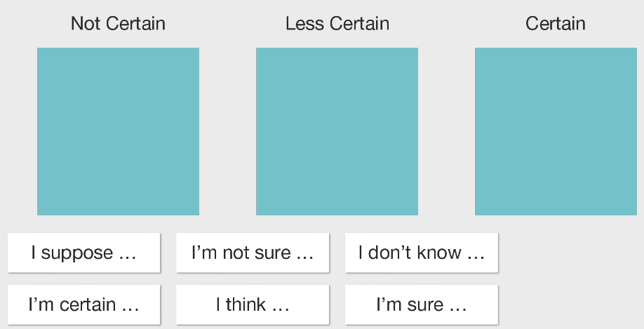Click the 'I think …' card
This screenshot has width=644, height=329.
point(253,304)
